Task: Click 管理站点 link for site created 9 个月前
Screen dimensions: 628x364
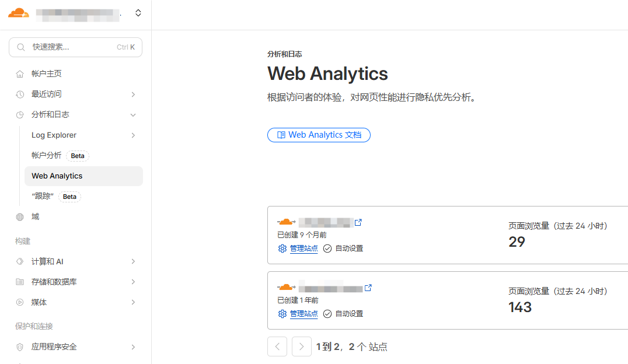Action: point(303,249)
